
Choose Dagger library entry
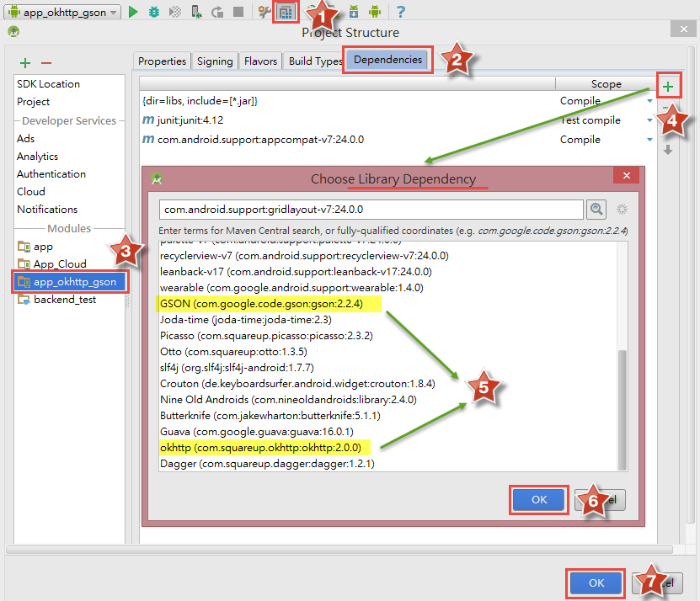pos(267,464)
